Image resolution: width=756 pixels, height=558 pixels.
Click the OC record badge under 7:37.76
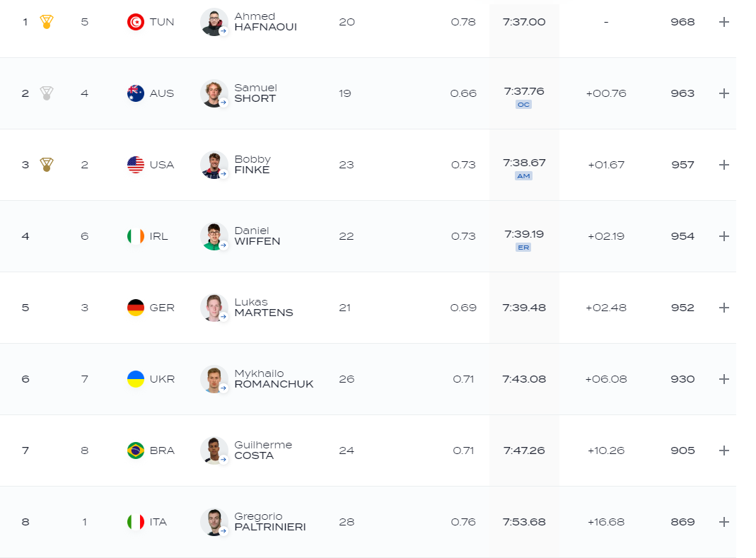(x=523, y=104)
